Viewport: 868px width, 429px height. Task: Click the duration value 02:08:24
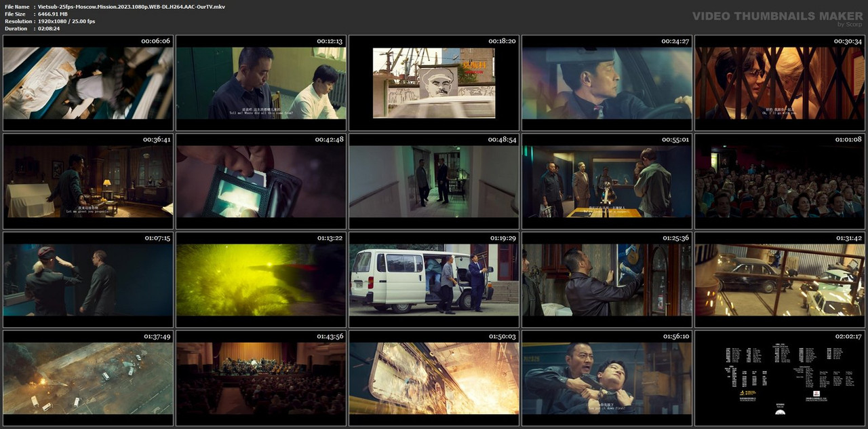pyautogui.click(x=49, y=29)
